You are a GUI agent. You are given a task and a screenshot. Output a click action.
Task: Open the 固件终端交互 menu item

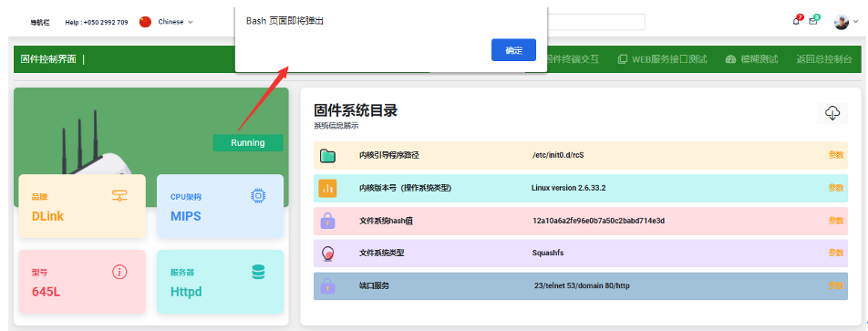click(x=573, y=59)
